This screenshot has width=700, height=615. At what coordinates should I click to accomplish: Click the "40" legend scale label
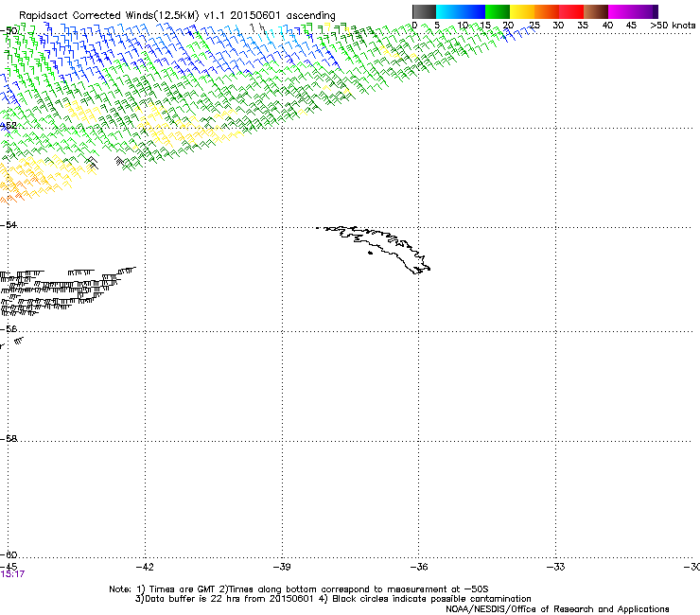click(607, 26)
